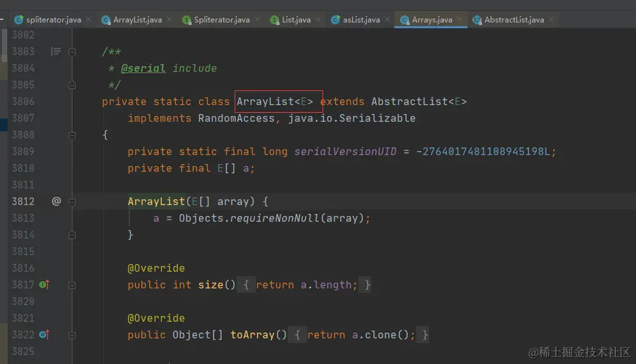Image resolution: width=636 pixels, height=364 pixels.
Task: Expand folded size() body braces
Action: [x=246, y=285]
